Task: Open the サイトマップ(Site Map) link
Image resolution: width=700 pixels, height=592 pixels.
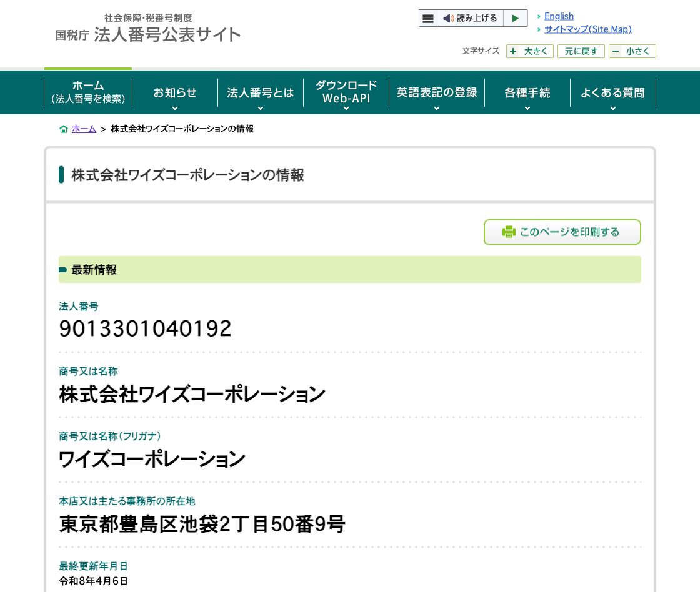Action: click(x=588, y=29)
